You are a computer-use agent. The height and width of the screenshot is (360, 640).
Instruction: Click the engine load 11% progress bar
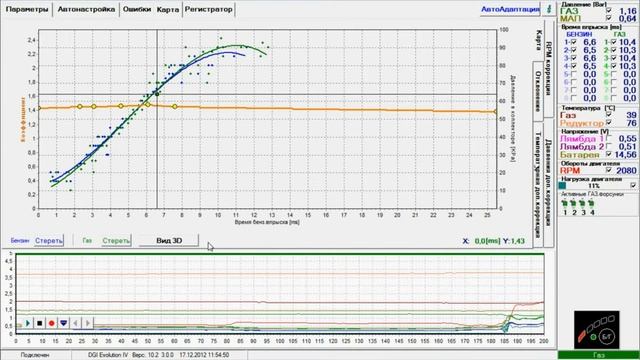tap(593, 186)
